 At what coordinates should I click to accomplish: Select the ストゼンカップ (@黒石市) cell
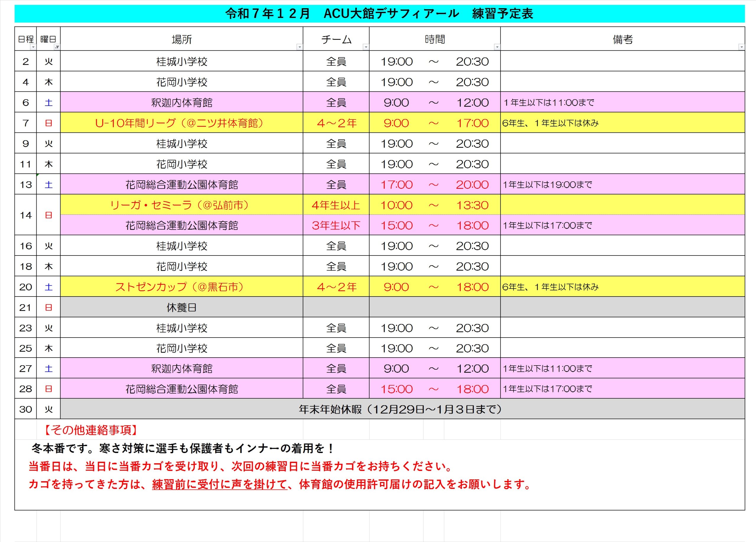point(181,286)
